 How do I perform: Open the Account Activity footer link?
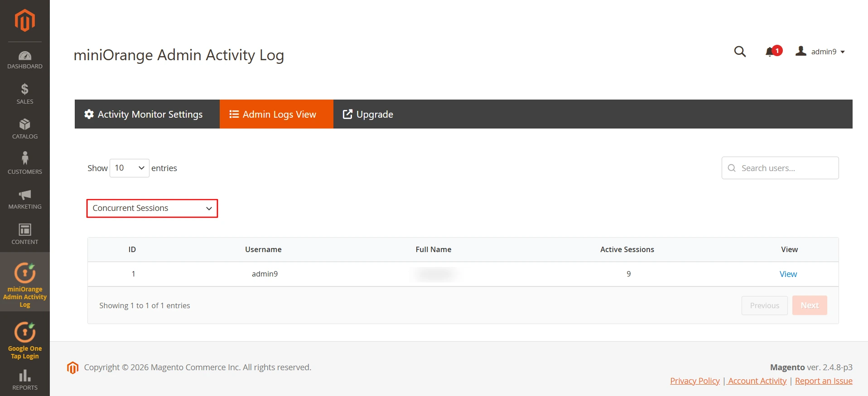757,381
